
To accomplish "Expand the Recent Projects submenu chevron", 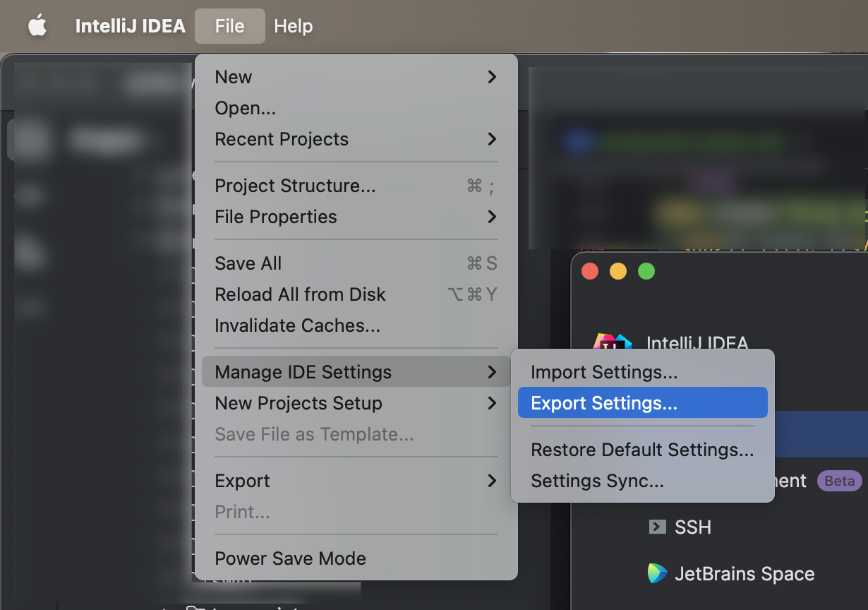I will (x=492, y=139).
